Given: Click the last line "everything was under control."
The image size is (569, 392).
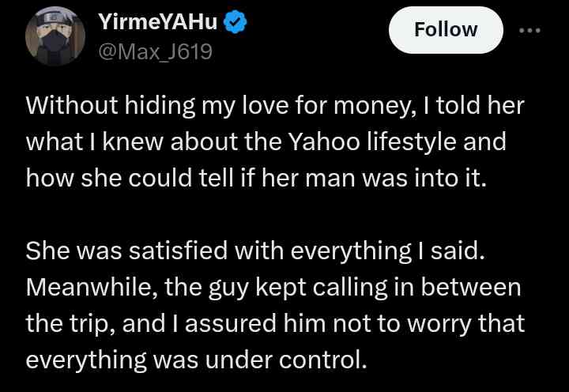Looking at the screenshot, I should click(197, 359).
